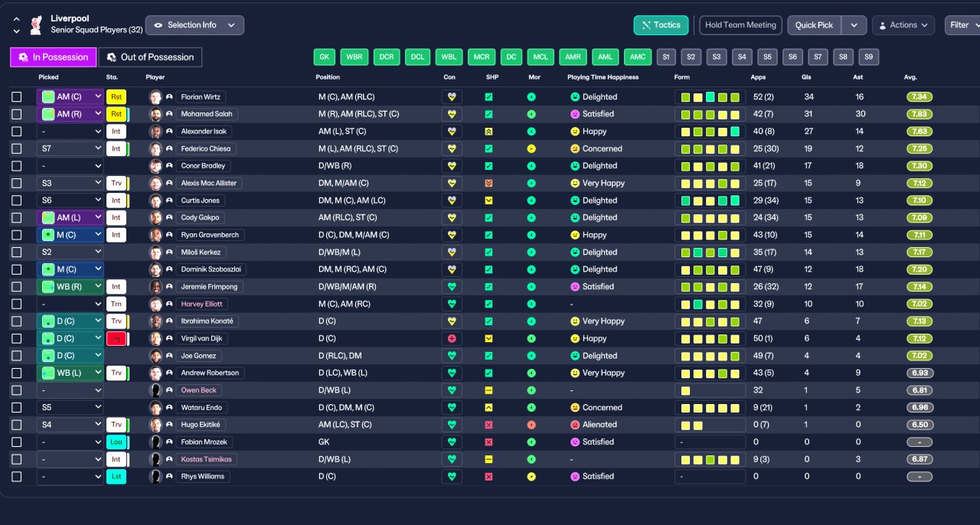Open Alexander Isak's picked position dropdown

coord(70,132)
